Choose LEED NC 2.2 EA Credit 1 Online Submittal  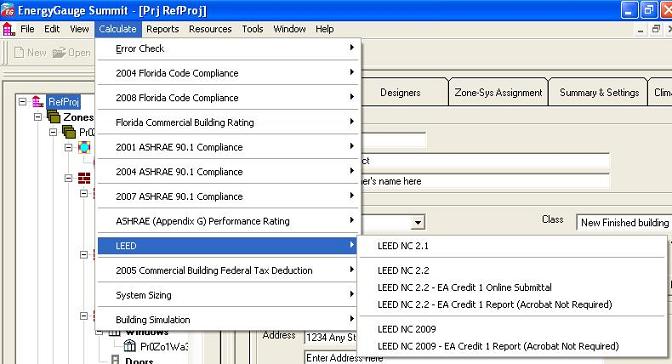[x=512, y=288]
